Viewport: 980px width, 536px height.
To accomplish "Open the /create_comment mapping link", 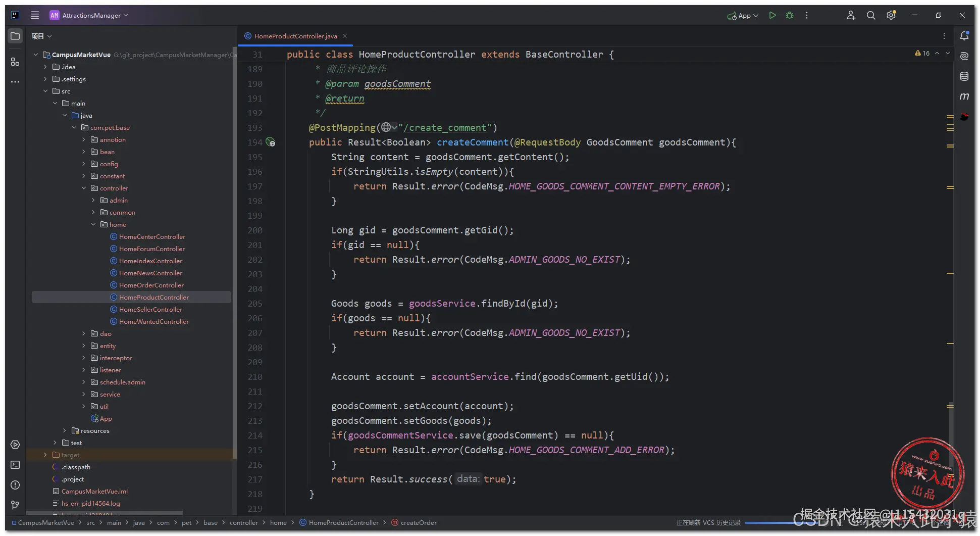I will 445,128.
